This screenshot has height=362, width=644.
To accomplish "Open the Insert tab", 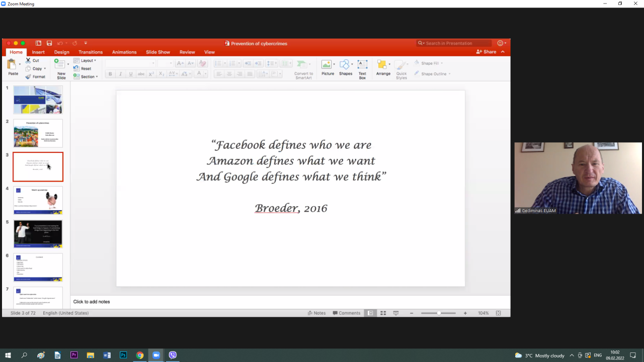I will tap(38, 52).
